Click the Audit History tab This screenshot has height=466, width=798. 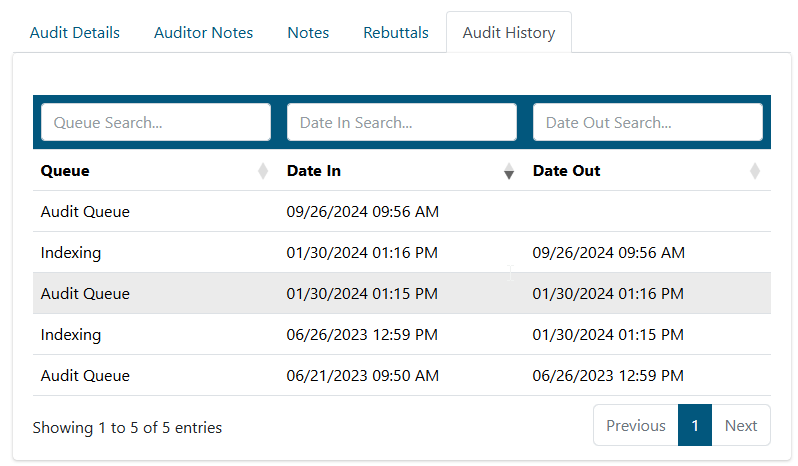(509, 33)
